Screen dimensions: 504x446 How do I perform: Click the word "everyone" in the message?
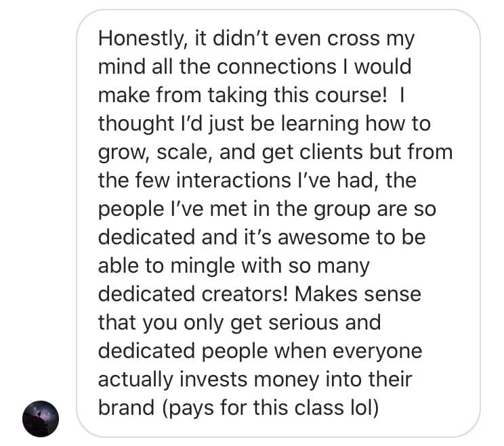[x=377, y=351]
